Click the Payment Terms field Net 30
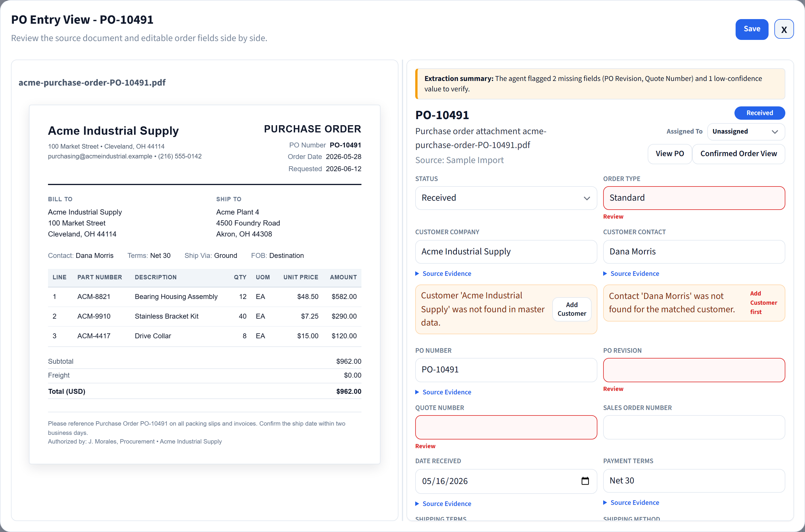 point(694,481)
